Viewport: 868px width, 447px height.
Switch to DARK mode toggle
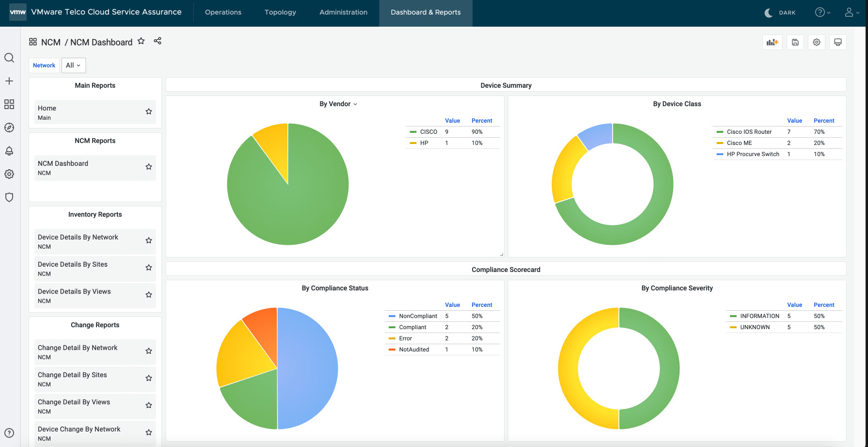pos(780,13)
